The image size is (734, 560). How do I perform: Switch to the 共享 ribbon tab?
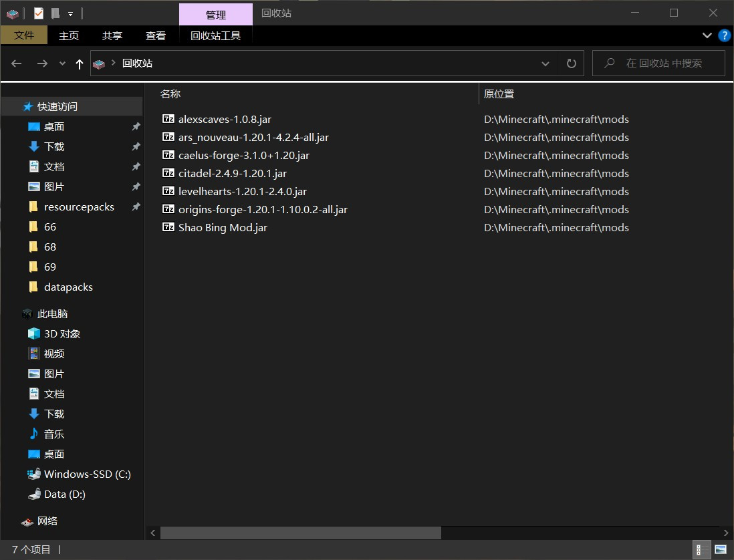[x=112, y=35]
